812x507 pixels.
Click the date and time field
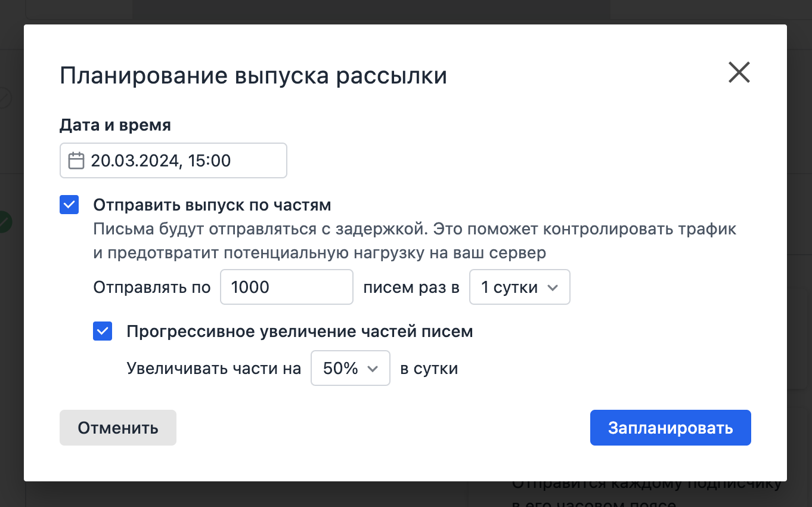click(x=173, y=160)
